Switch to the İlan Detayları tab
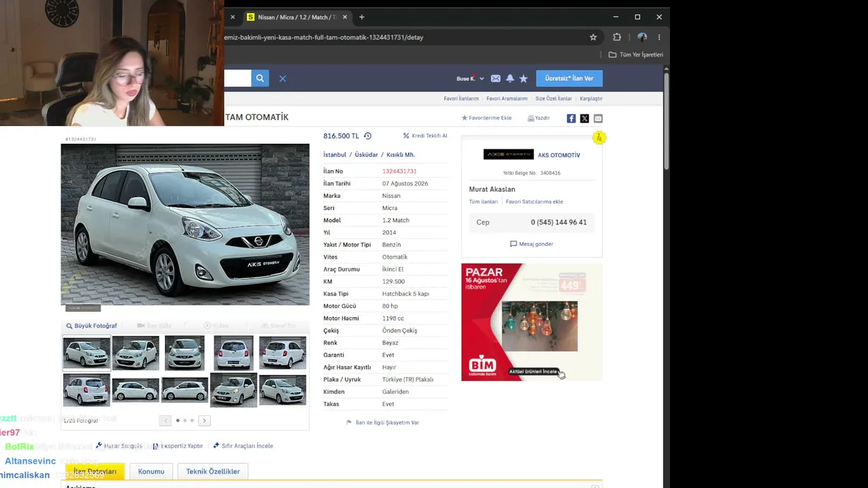Screen dimensions: 868x488 pyautogui.click(x=95, y=472)
